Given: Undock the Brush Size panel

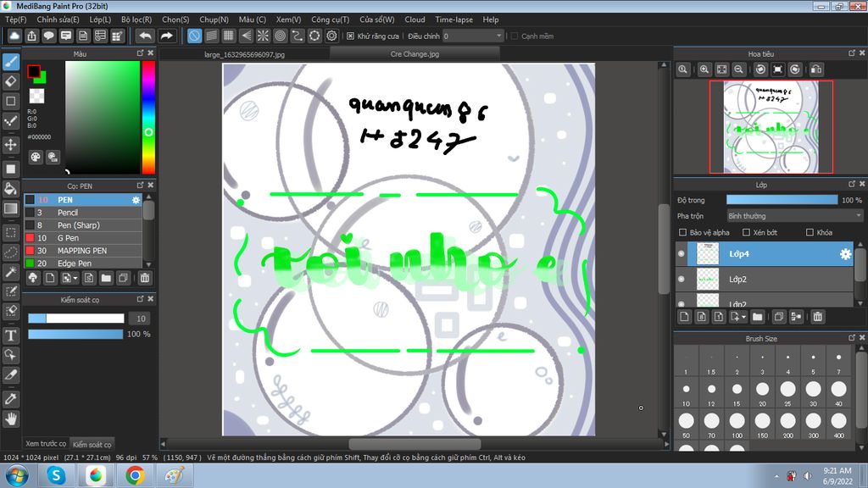Looking at the screenshot, I should (x=852, y=337).
